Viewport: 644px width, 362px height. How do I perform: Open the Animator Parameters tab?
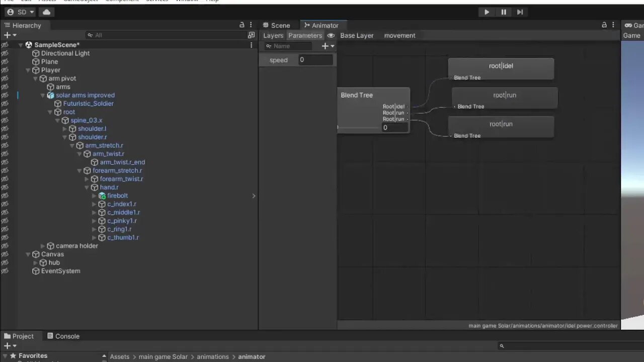point(305,36)
